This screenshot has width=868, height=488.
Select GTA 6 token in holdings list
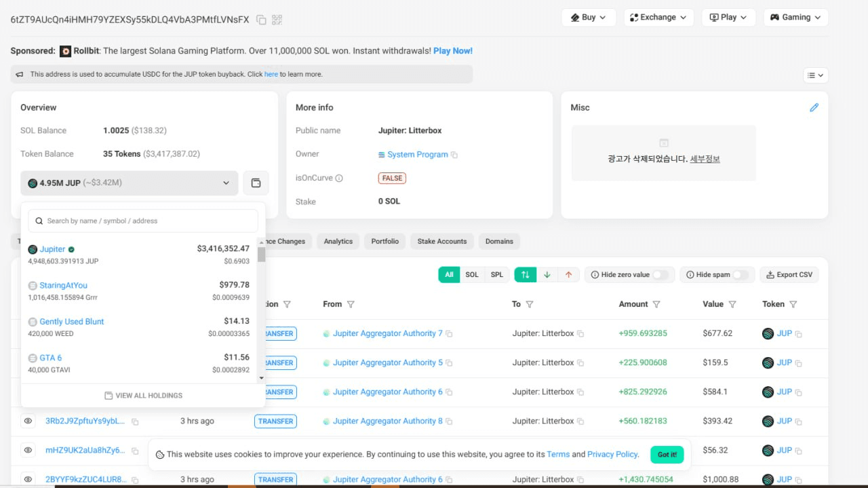pyautogui.click(x=51, y=358)
